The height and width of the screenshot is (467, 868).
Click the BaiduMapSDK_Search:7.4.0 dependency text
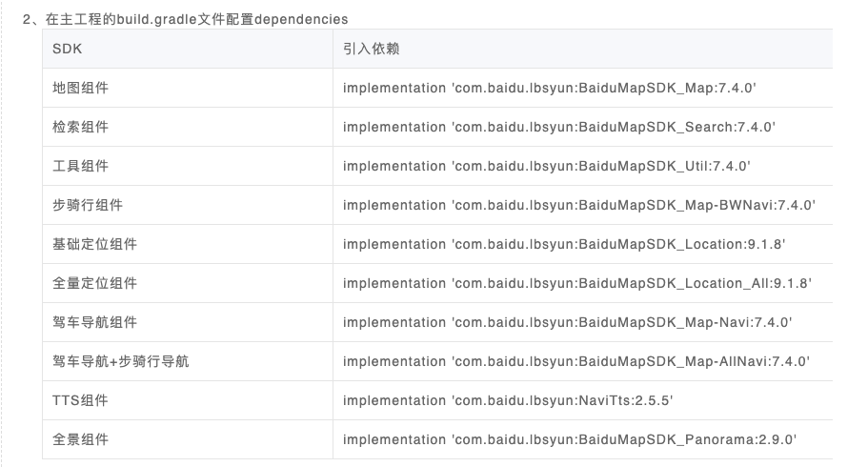[559, 127]
